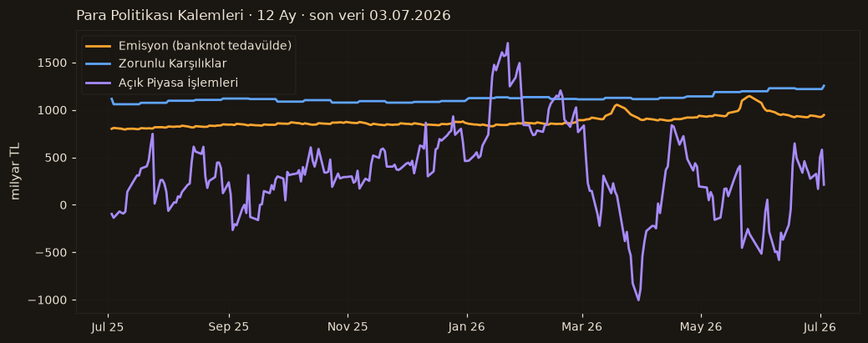Screen dimensions: 868x343
Task: Click the highest peak of the purple line
Action: (508, 43)
